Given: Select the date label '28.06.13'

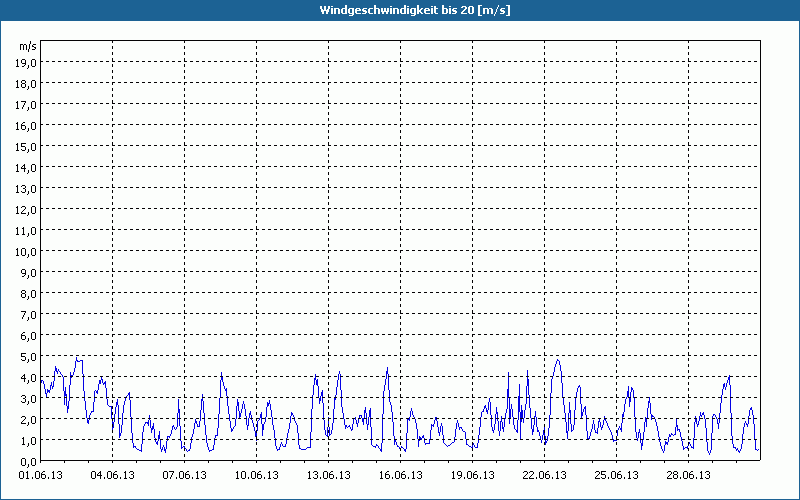Looking at the screenshot, I should point(688,476).
